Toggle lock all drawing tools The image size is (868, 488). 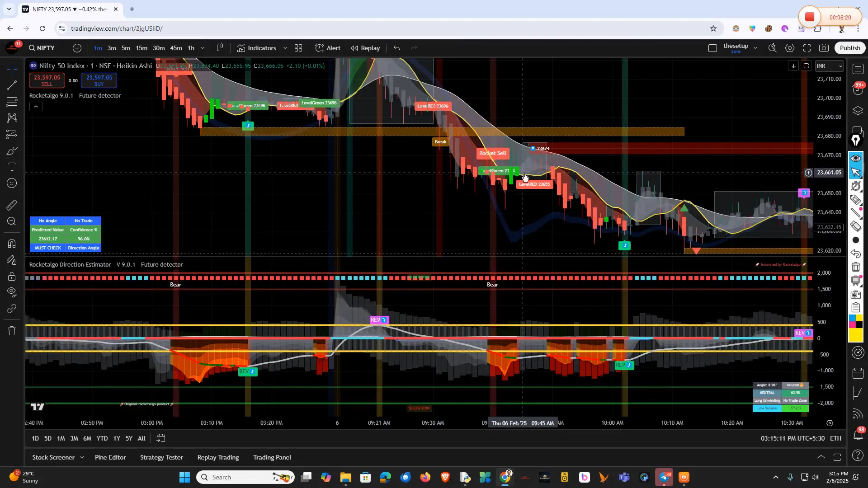(x=12, y=277)
